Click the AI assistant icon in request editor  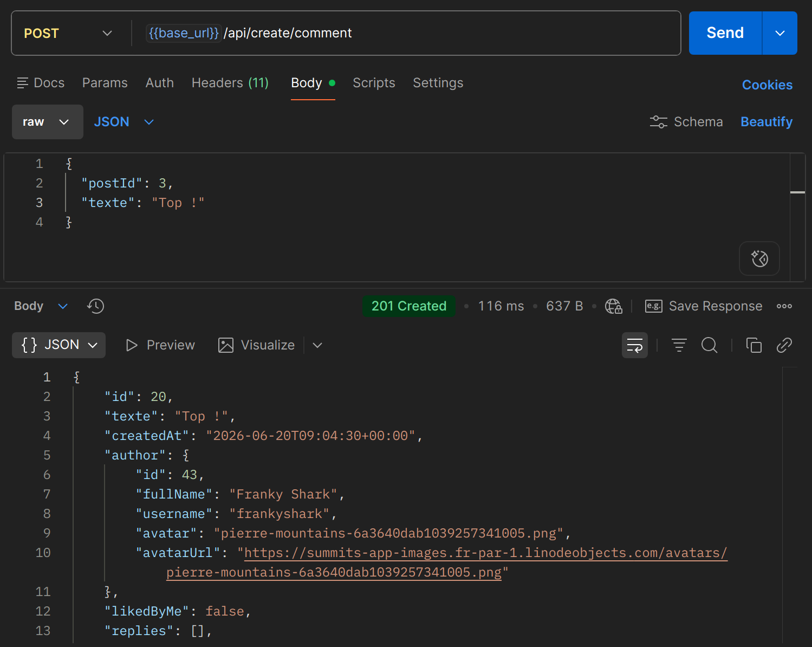click(x=759, y=258)
